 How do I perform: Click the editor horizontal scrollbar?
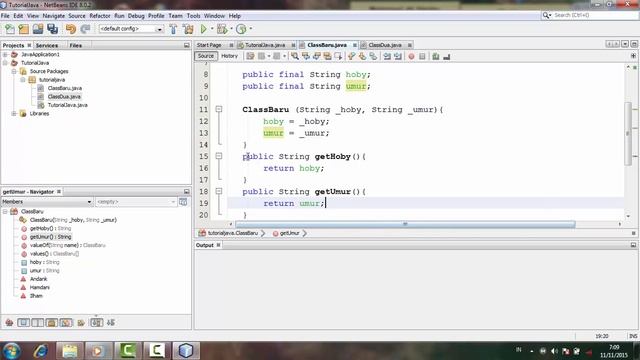[405, 224]
